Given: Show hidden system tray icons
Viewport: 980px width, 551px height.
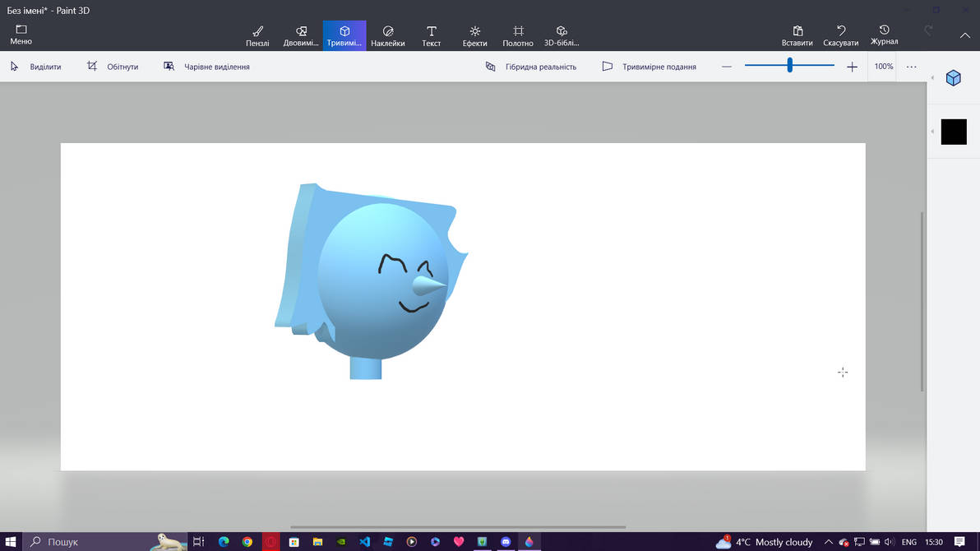Looking at the screenshot, I should (828, 542).
